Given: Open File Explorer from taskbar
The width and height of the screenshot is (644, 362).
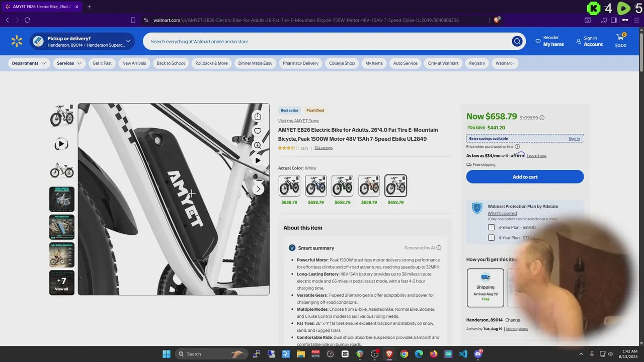Looking at the screenshot, I should (300, 354).
